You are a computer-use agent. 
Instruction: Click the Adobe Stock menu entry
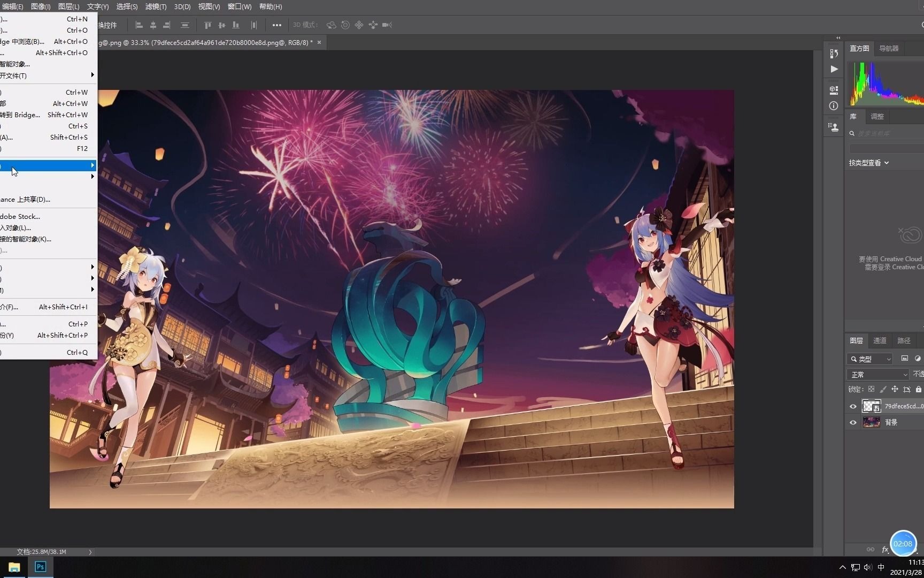pos(48,217)
